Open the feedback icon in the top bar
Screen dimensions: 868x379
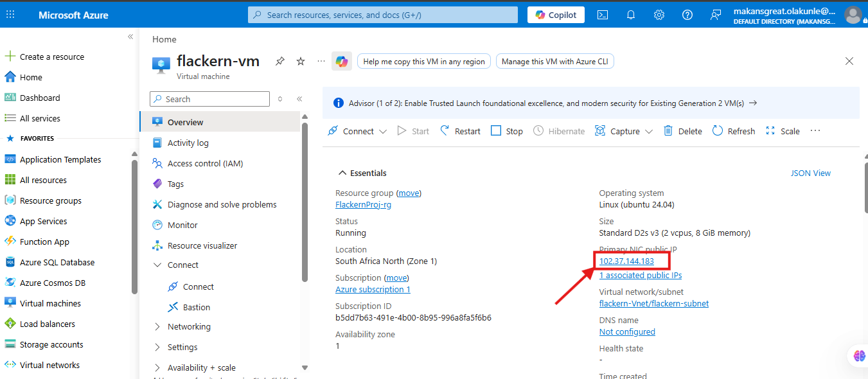click(716, 15)
